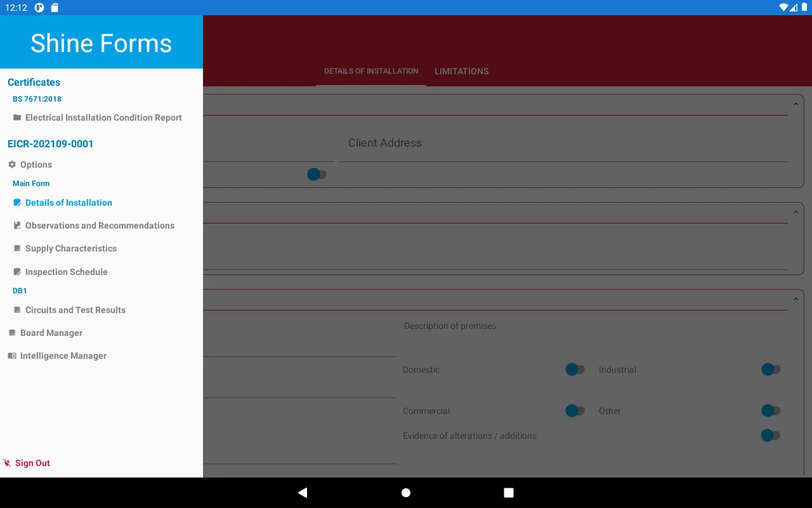This screenshot has height=508, width=812.
Task: Switch to the LIMITATIONS tab
Action: (x=461, y=71)
